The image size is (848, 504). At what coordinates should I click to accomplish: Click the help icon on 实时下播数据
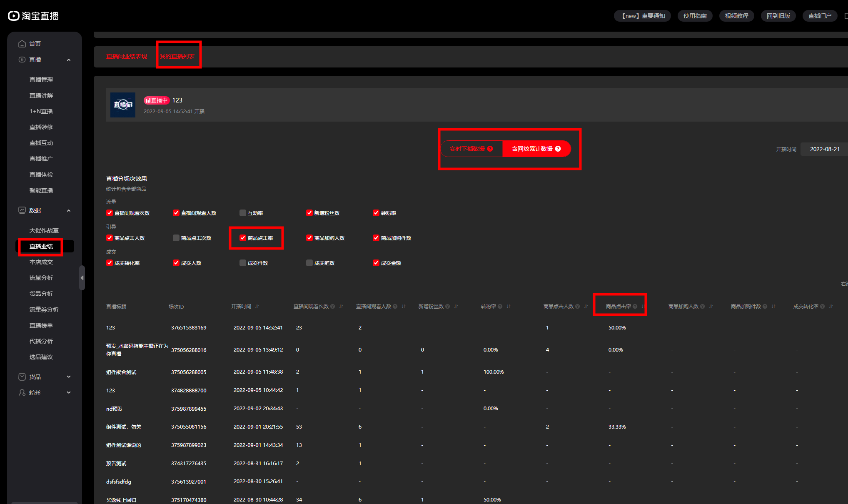pos(490,149)
